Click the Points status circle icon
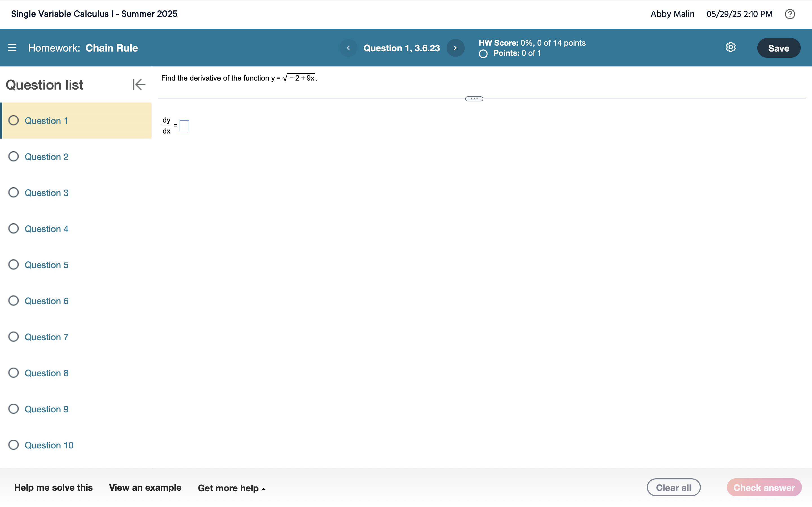Image resolution: width=812 pixels, height=507 pixels. point(483,54)
